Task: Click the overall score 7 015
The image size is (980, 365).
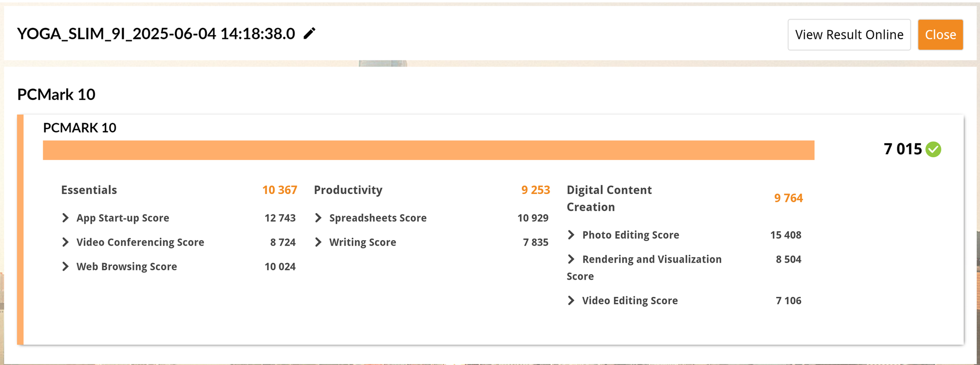Action: (x=903, y=149)
